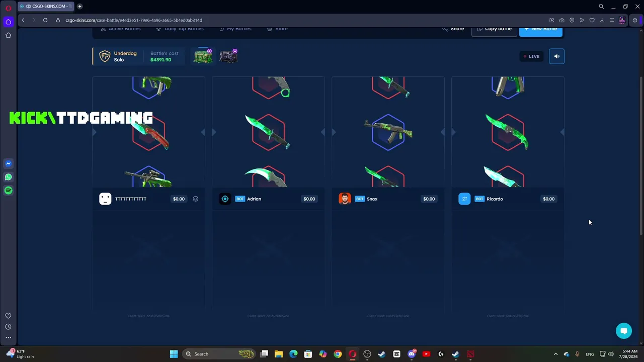This screenshot has width=644, height=362.
Task: Open Google Chrome from taskbar
Action: (x=338, y=354)
